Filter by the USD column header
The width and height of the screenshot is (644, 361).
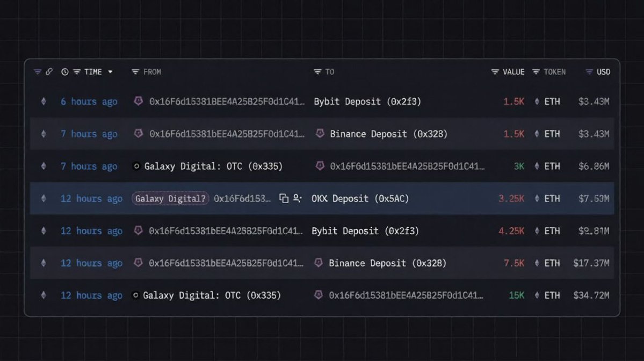coord(598,72)
